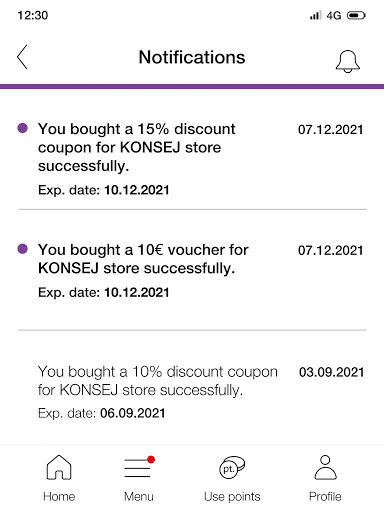This screenshot has height=512, width=384.
Task: Open the 10€ voucher notification
Action: pos(192,270)
